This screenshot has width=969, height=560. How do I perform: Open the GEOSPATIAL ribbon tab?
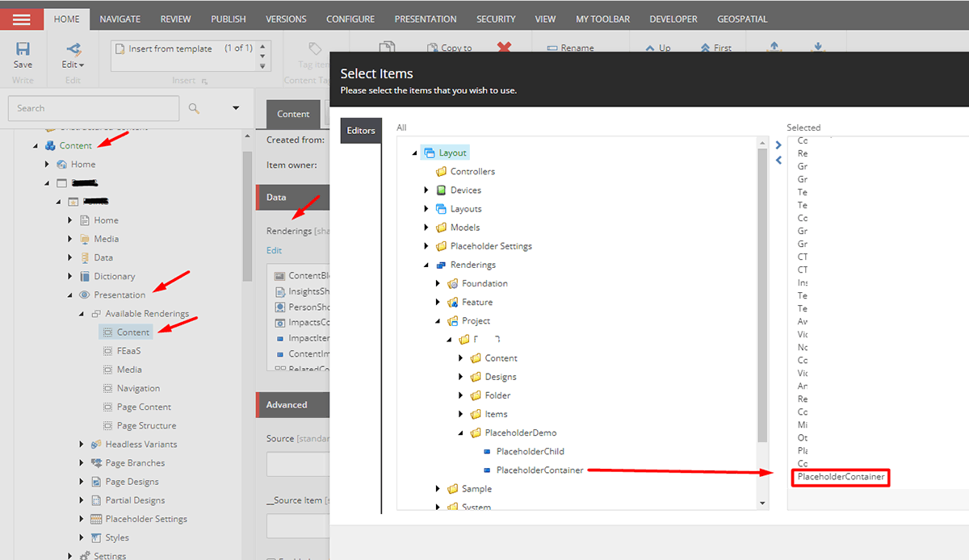(741, 19)
